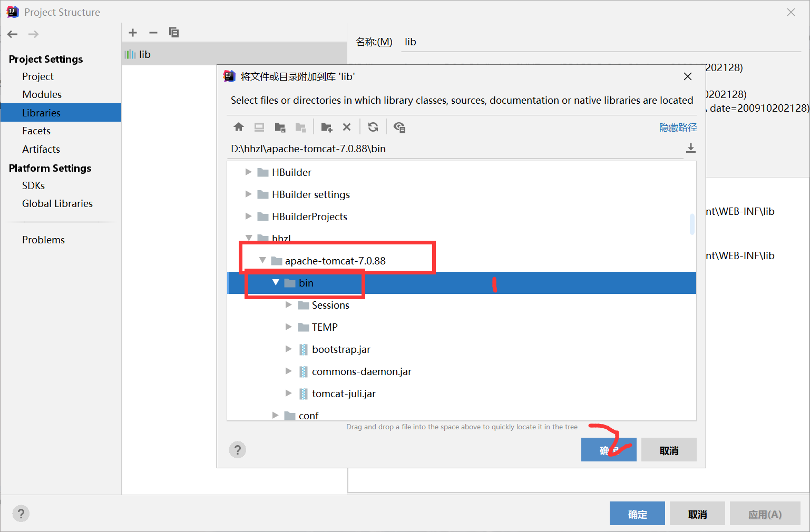The width and height of the screenshot is (810, 532).
Task: Collapse the apache-tomcat-7.0.88 folder
Action: point(262,260)
